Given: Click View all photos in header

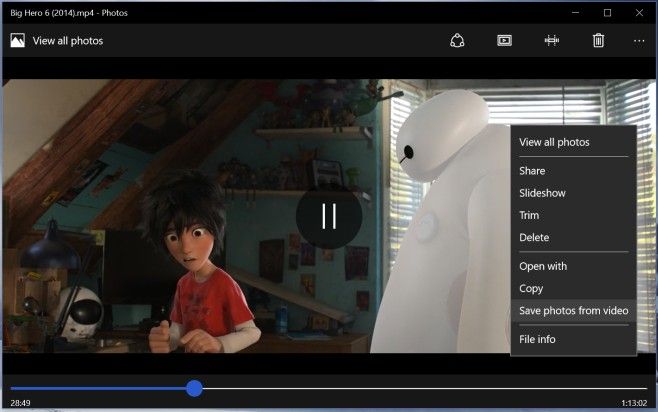Looking at the screenshot, I should coord(67,41).
